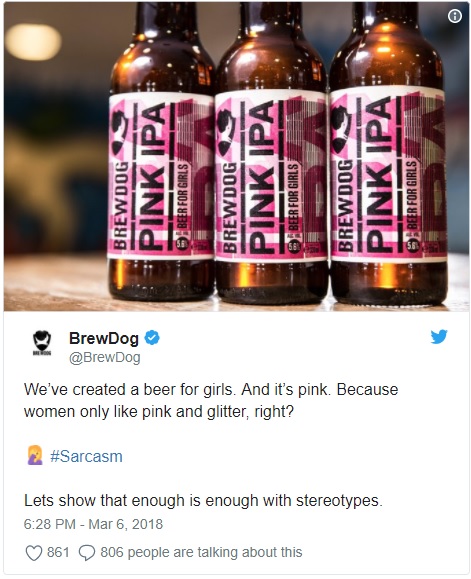
Task: Like the tweet with the heart icon
Action: coord(34,553)
